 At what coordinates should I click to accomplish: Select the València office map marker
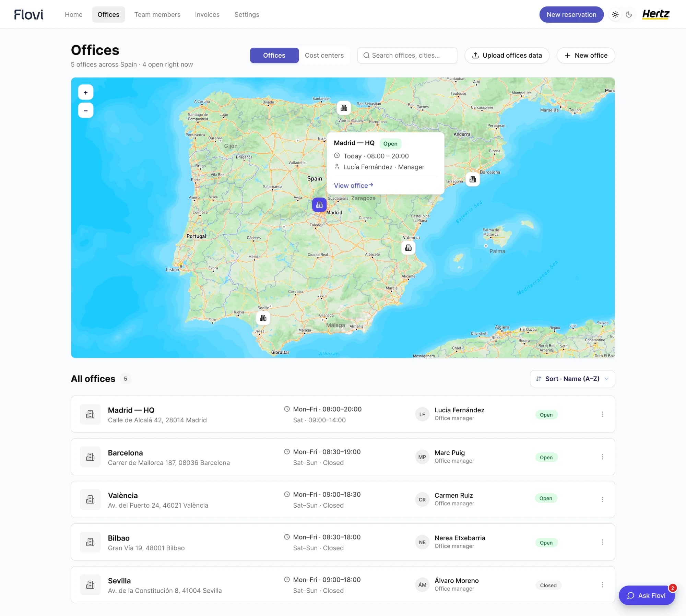[x=408, y=248]
